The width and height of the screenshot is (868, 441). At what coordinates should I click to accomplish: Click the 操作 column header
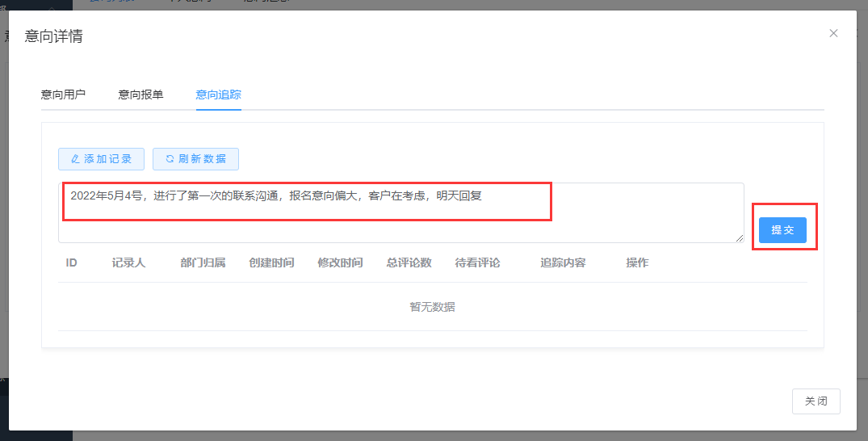pyautogui.click(x=637, y=262)
